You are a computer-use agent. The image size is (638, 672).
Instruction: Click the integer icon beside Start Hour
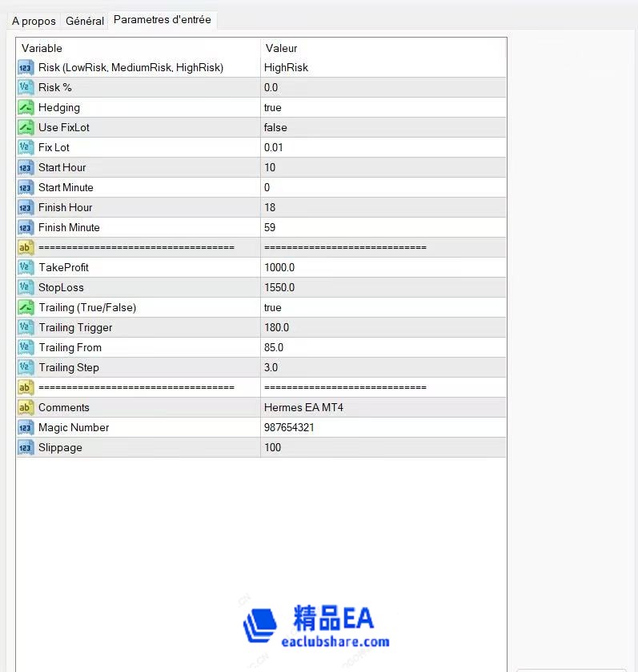click(26, 167)
